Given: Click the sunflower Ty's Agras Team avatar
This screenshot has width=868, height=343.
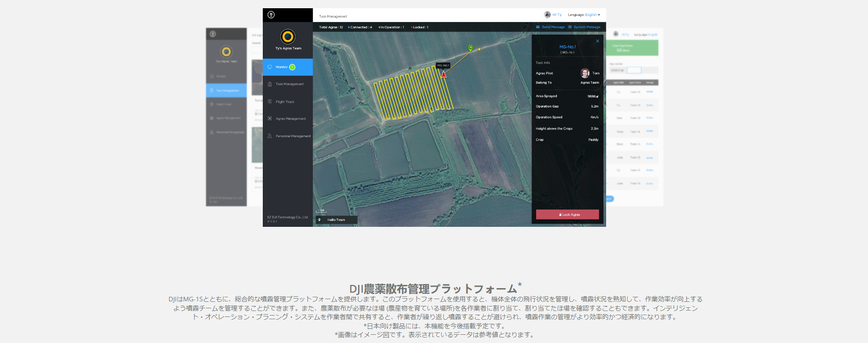Looking at the screenshot, I should pos(288,36).
